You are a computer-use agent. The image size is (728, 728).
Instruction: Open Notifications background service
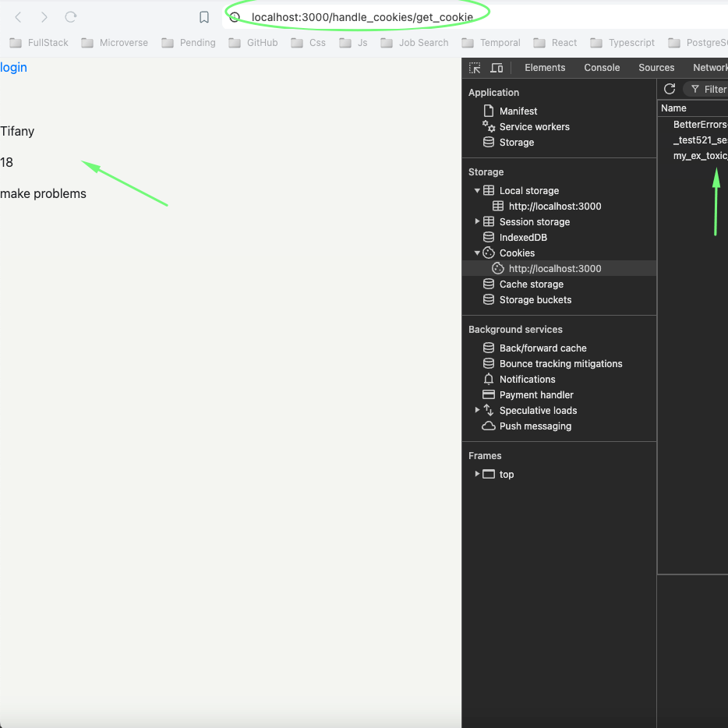click(527, 380)
